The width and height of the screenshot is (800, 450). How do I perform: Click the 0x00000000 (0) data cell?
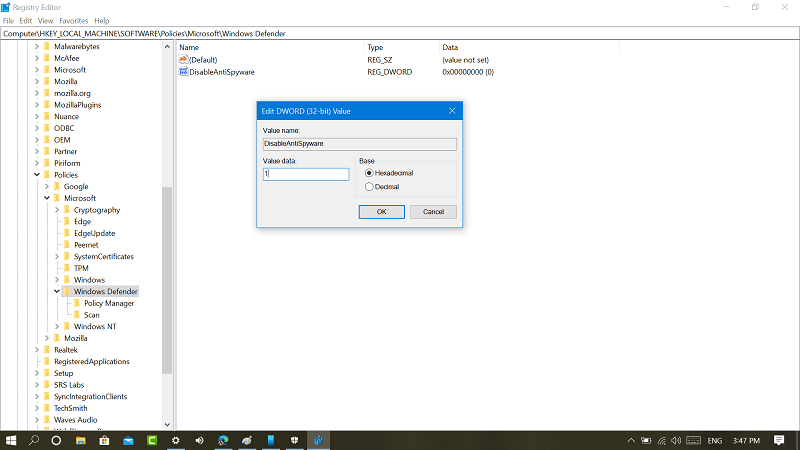468,72
